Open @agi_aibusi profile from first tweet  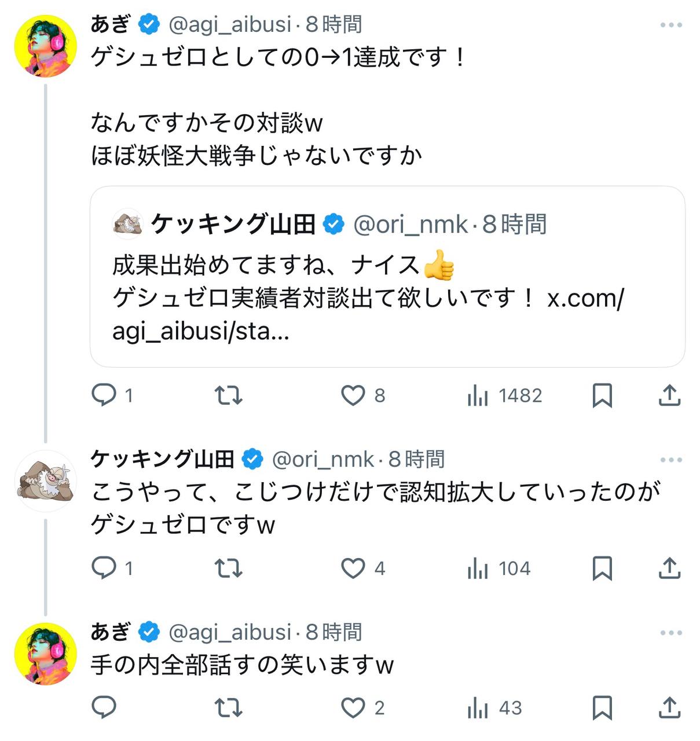[230, 24]
